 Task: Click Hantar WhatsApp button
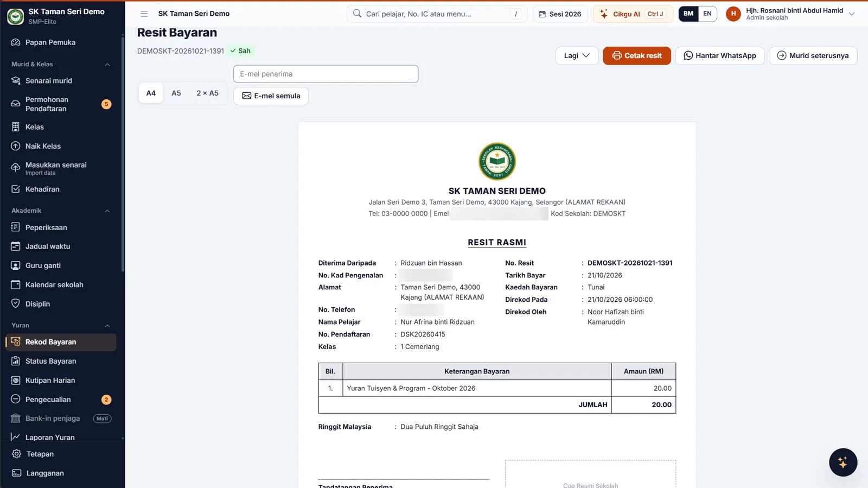[x=720, y=55]
